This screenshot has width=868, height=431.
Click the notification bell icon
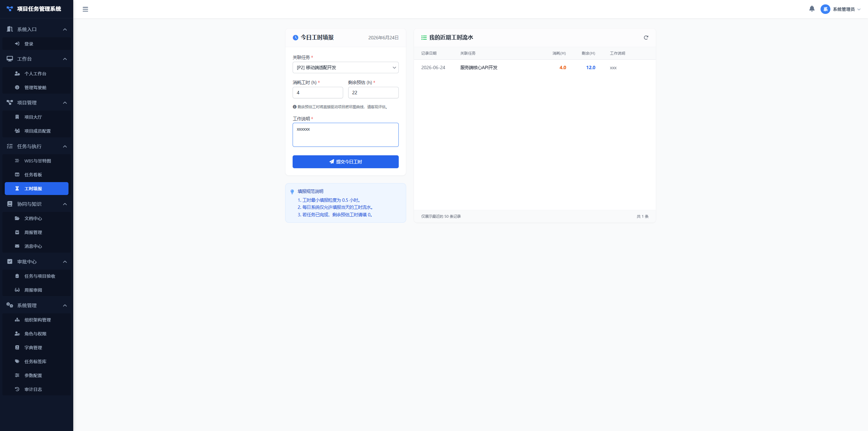[812, 9]
